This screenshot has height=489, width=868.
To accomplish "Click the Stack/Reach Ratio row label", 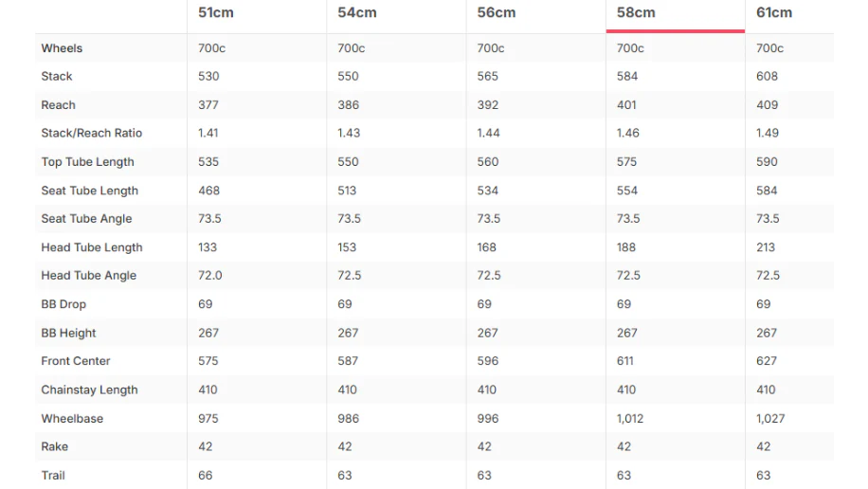I will [91, 134].
